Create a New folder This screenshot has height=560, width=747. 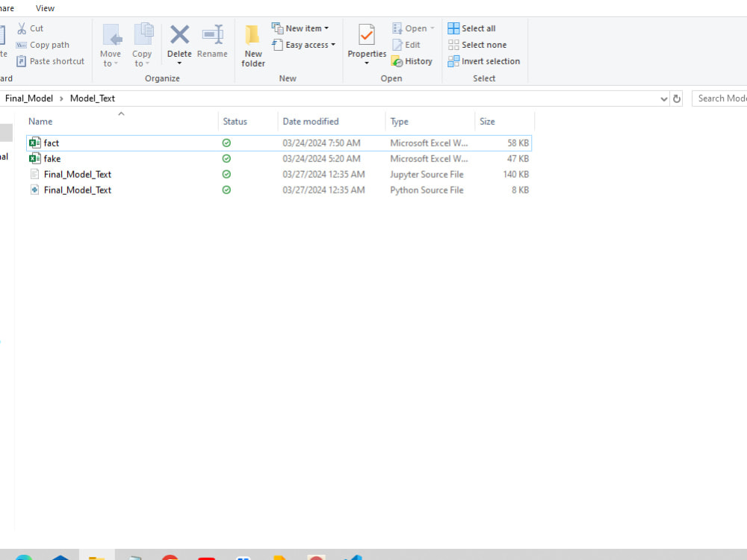(253, 46)
